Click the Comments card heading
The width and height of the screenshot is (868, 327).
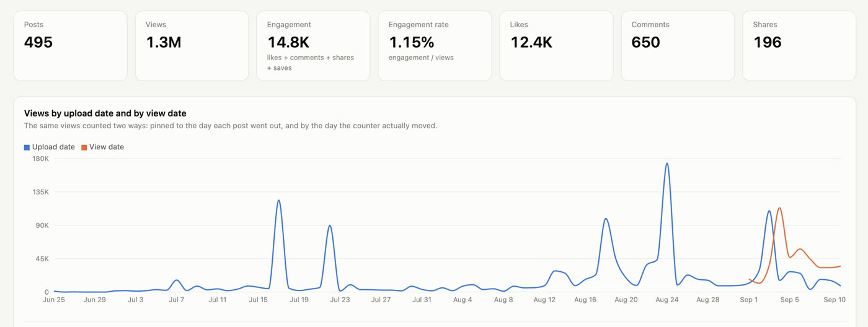pos(650,25)
